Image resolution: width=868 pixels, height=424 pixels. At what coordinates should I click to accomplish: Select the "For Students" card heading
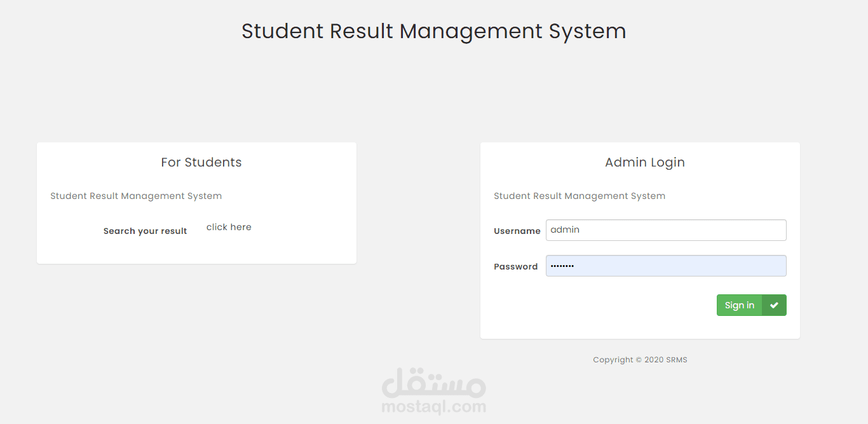201,162
